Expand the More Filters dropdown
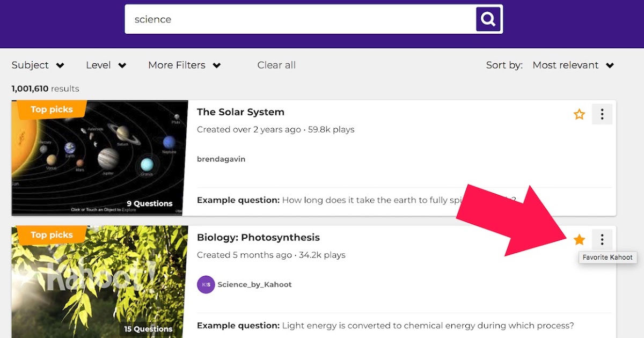The image size is (644, 338). 185,65
